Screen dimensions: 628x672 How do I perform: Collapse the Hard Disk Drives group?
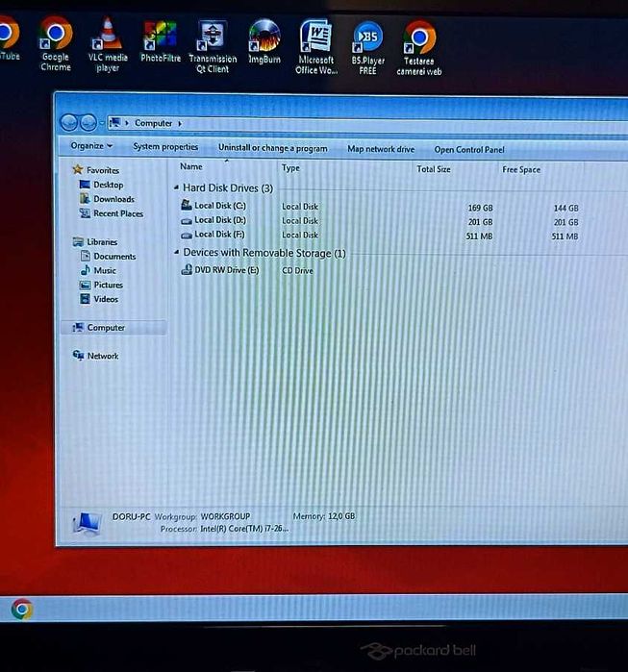click(x=176, y=187)
